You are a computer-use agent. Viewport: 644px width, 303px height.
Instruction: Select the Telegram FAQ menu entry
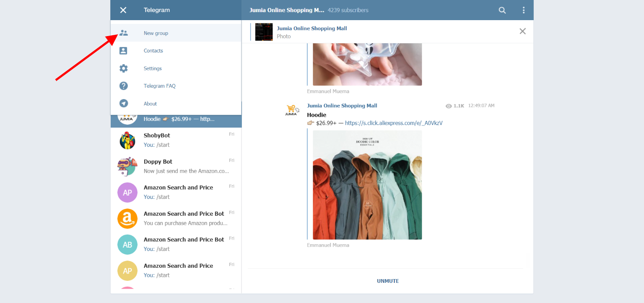[x=176, y=86]
